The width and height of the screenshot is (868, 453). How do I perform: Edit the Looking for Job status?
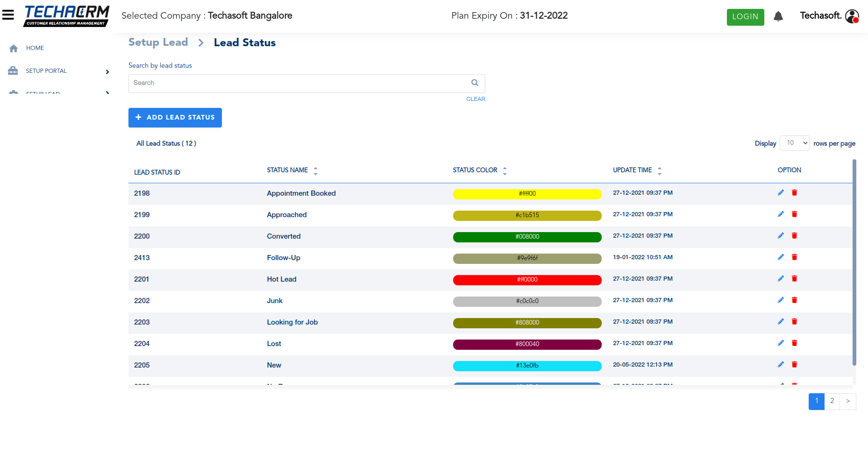click(x=781, y=322)
